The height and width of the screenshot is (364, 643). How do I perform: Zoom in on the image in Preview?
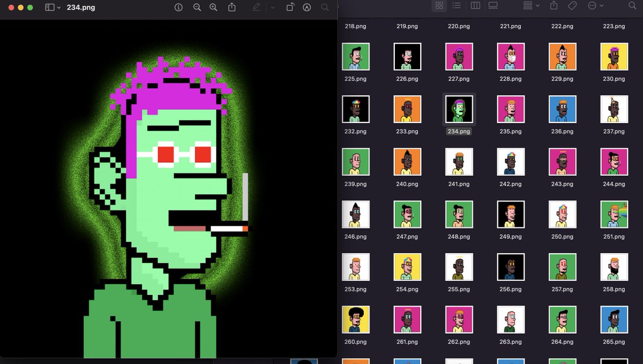pos(213,7)
